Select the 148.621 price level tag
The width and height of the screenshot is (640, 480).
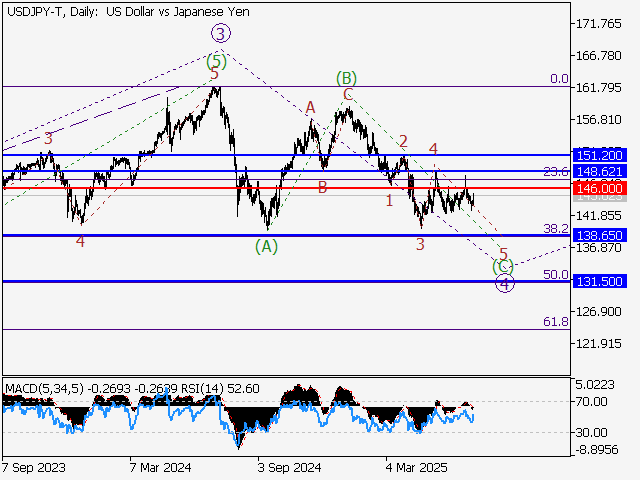600,172
